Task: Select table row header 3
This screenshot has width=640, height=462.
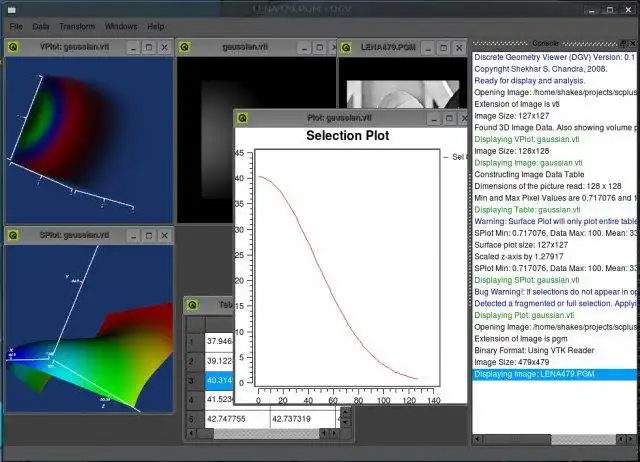Action: coord(192,380)
